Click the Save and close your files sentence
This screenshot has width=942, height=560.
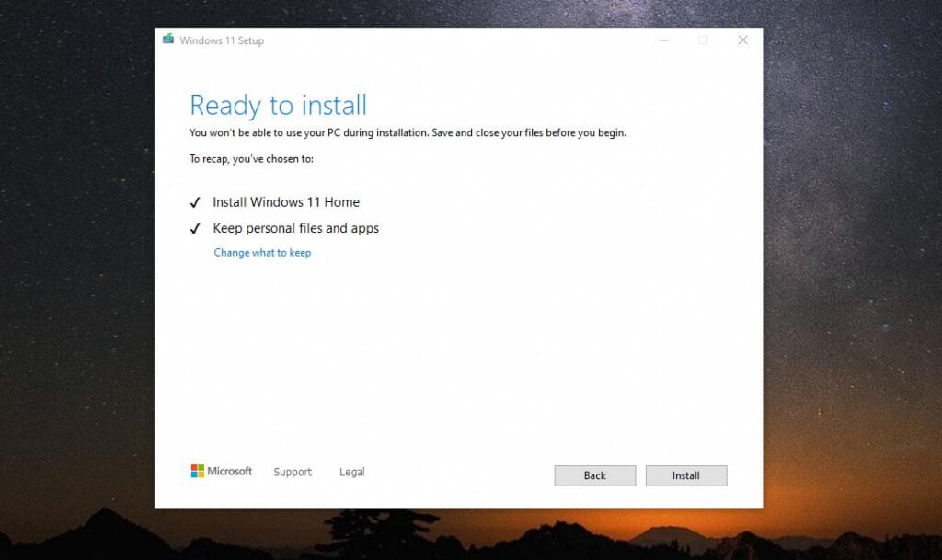[x=529, y=132]
